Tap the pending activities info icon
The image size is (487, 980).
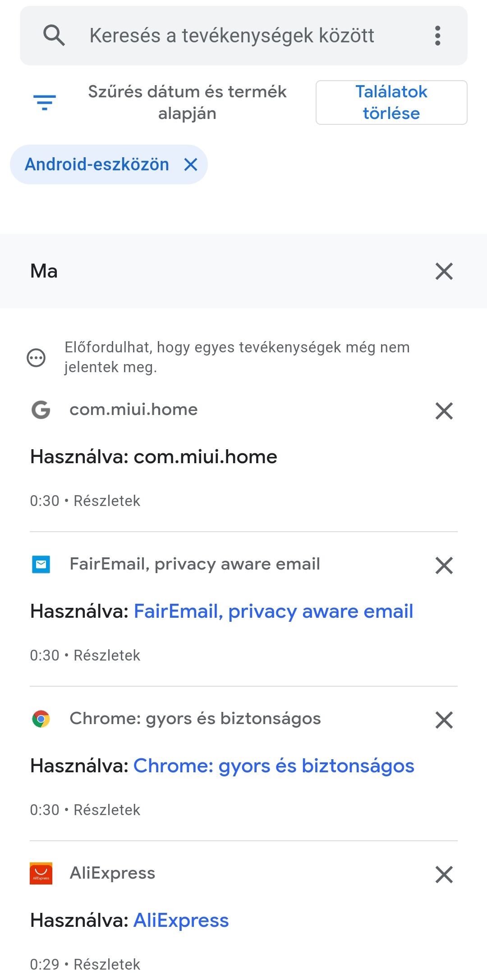coord(36,358)
